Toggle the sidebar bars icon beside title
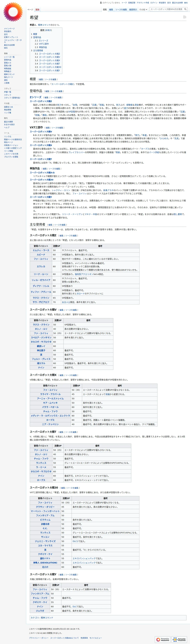 tap(185, 17)
